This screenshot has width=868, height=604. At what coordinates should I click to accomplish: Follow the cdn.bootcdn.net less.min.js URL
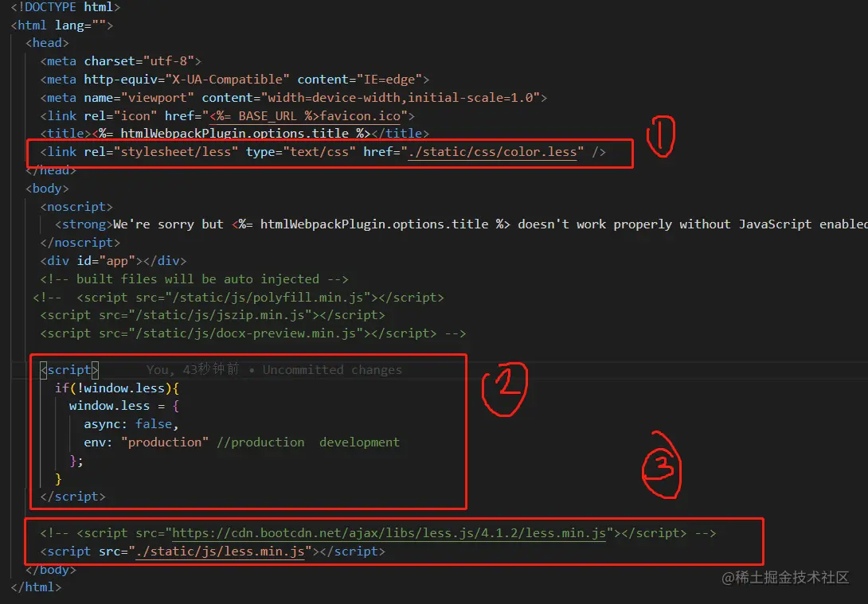(x=389, y=533)
